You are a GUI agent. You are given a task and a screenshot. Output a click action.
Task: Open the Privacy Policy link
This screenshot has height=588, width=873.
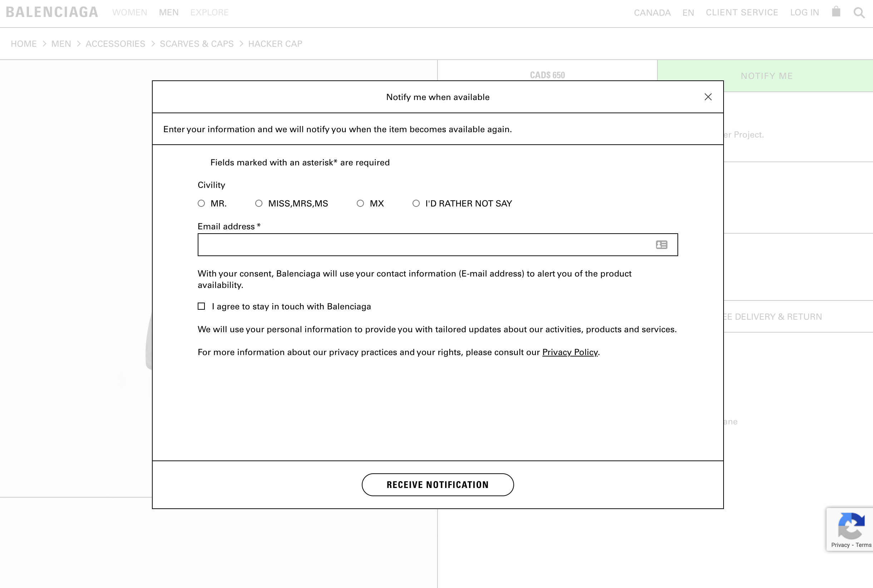coord(569,352)
